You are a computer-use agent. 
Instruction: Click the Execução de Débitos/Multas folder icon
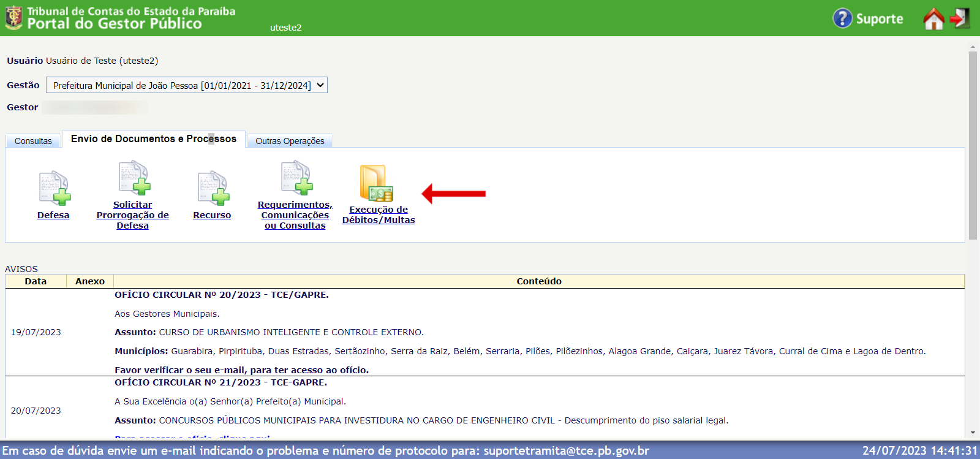point(376,183)
